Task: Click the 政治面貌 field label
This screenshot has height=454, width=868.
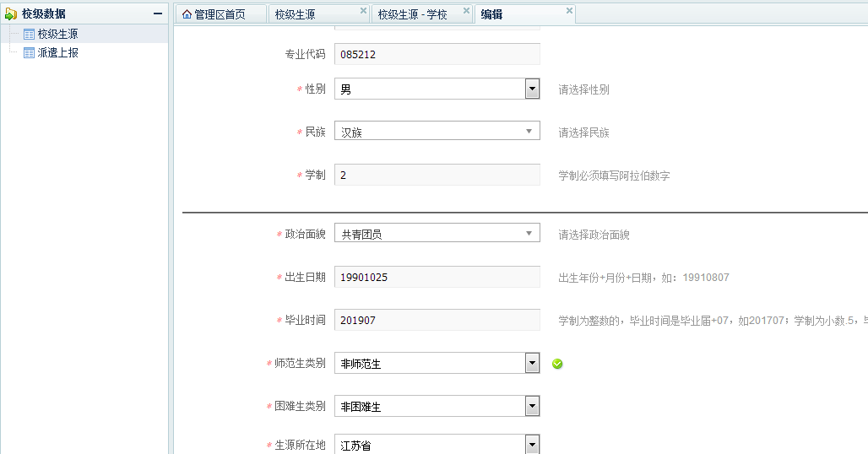Action: click(305, 234)
